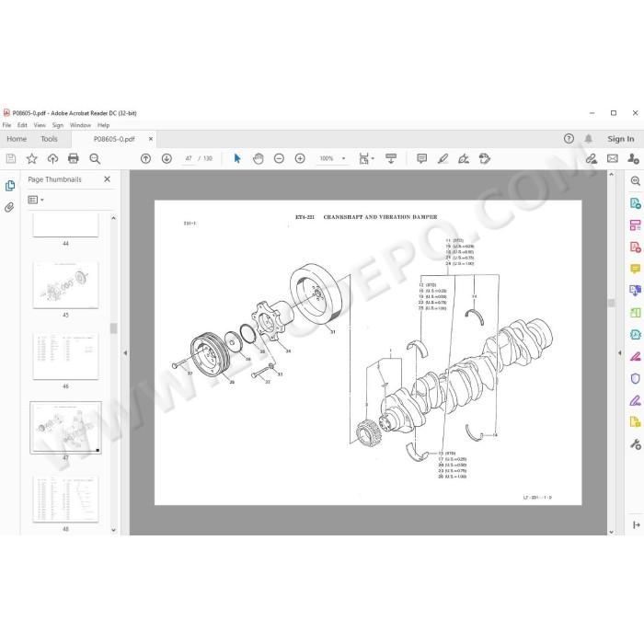Open Help question mark icon
The width and height of the screenshot is (644, 644).
click(569, 139)
